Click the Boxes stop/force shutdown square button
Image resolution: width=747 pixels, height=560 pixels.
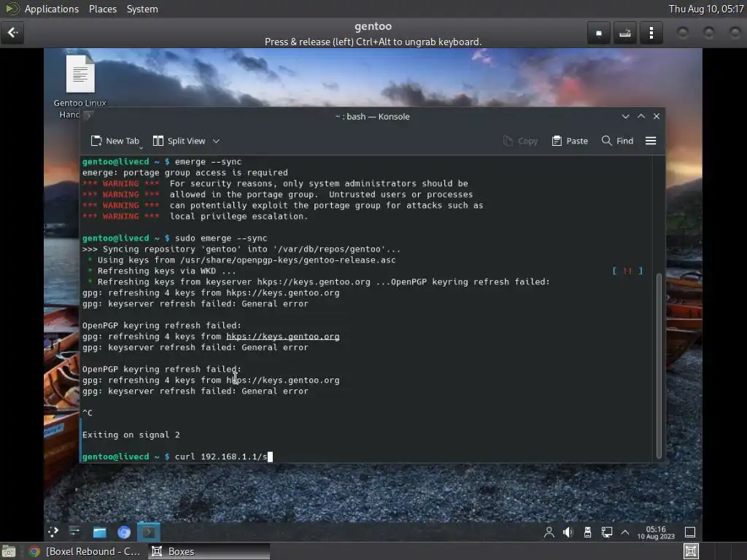pos(599,33)
